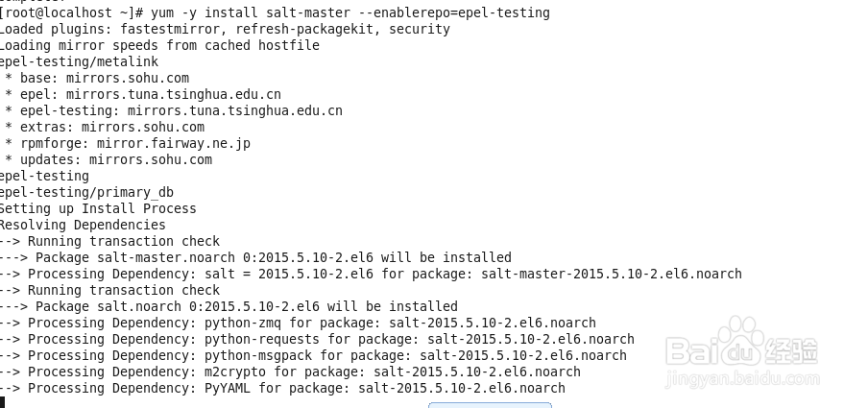Click the m2crypto dependency line
868x408 pixels.
tap(290, 372)
